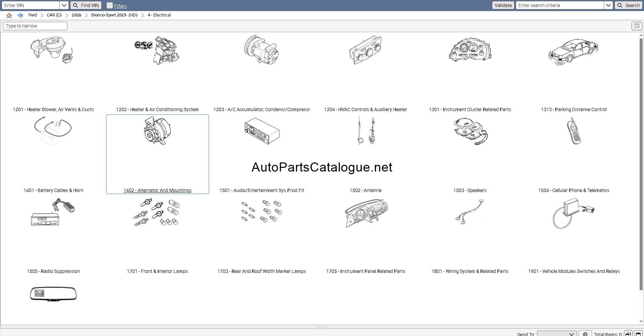Screen dimensions: 644x336
Task: Select the Wiring System harness illustration
Action: pyautogui.click(x=470, y=212)
